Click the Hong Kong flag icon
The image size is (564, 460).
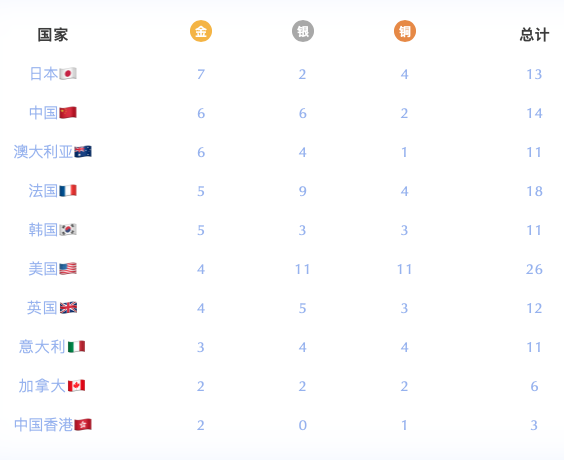coord(83,425)
